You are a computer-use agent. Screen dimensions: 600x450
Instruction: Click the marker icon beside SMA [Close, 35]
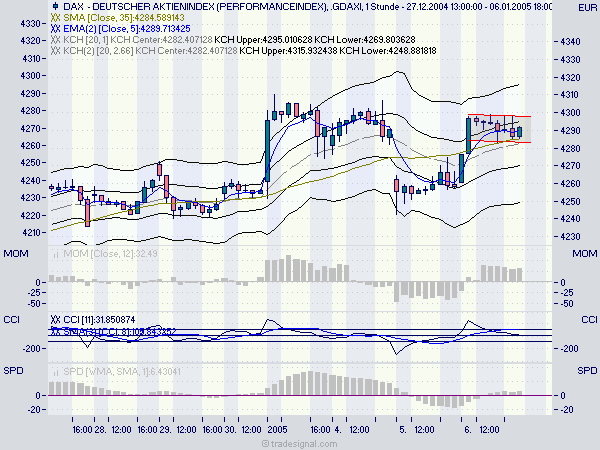[x=55, y=18]
